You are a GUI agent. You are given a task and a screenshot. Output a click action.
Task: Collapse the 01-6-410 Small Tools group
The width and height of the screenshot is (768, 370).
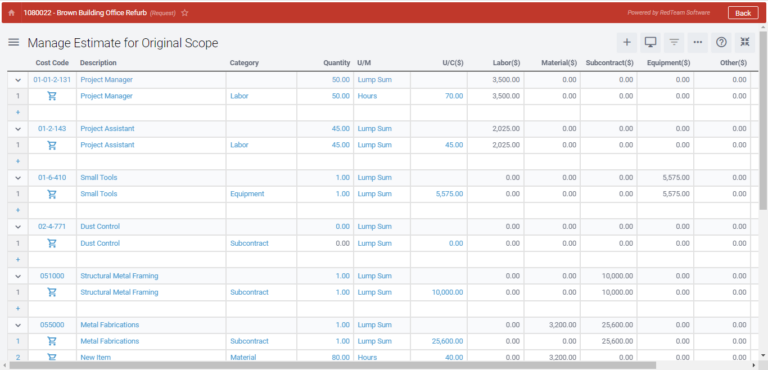pos(18,178)
